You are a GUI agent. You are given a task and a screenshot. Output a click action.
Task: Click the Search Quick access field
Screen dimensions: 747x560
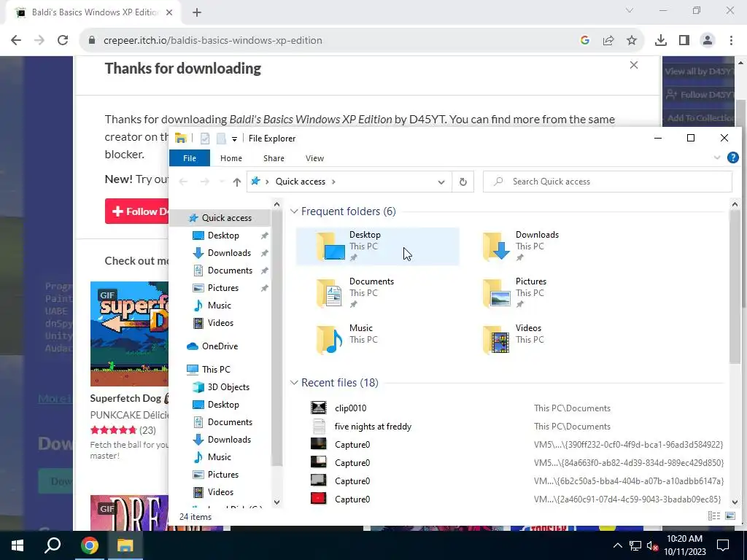pos(608,182)
